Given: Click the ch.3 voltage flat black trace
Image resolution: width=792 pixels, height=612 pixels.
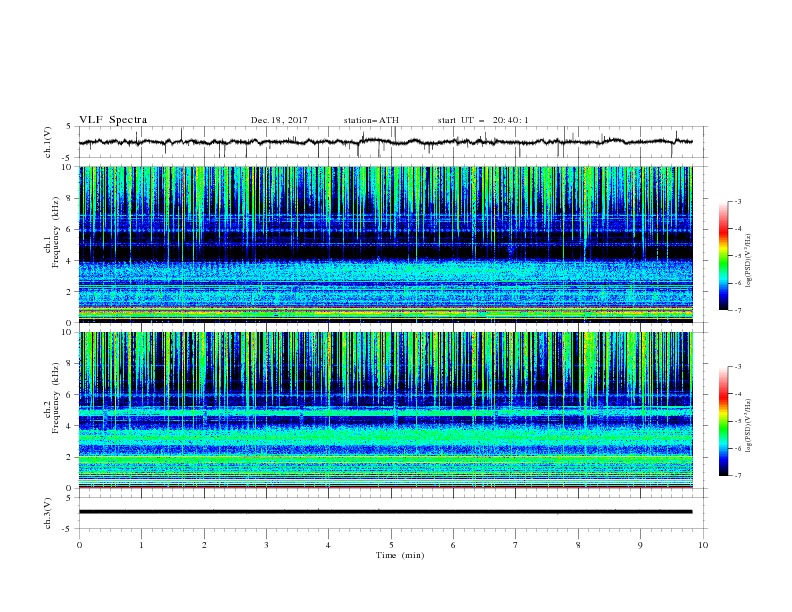Looking at the screenshot, I should tap(385, 512).
